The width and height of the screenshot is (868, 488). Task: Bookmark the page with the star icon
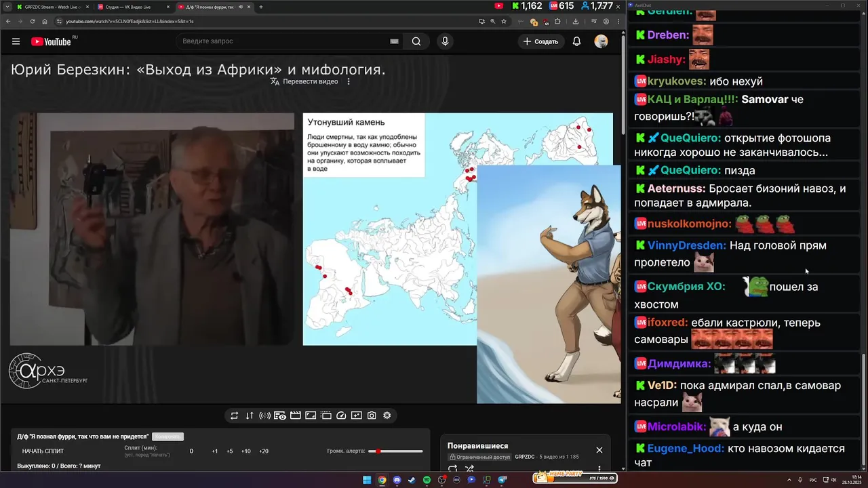(x=504, y=21)
